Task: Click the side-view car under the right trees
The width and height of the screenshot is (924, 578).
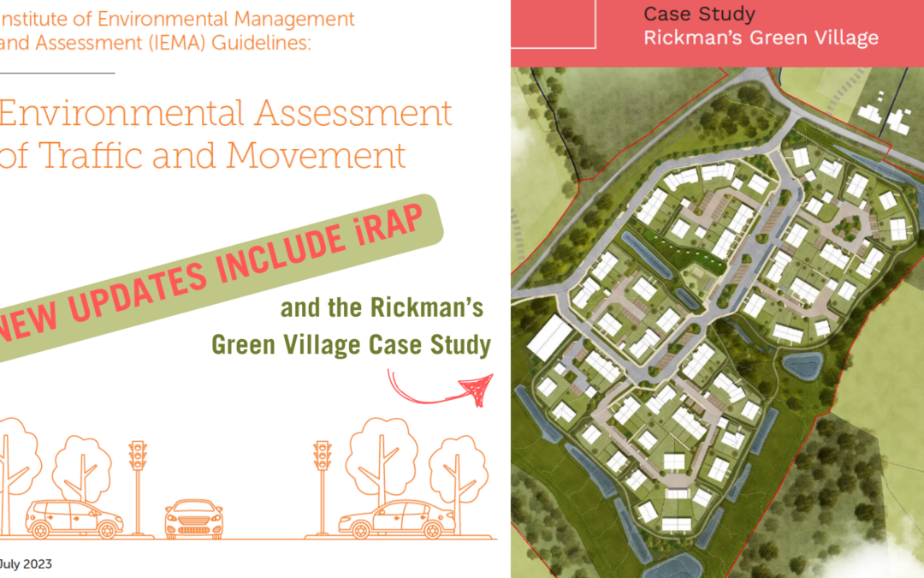Action: coord(397,519)
